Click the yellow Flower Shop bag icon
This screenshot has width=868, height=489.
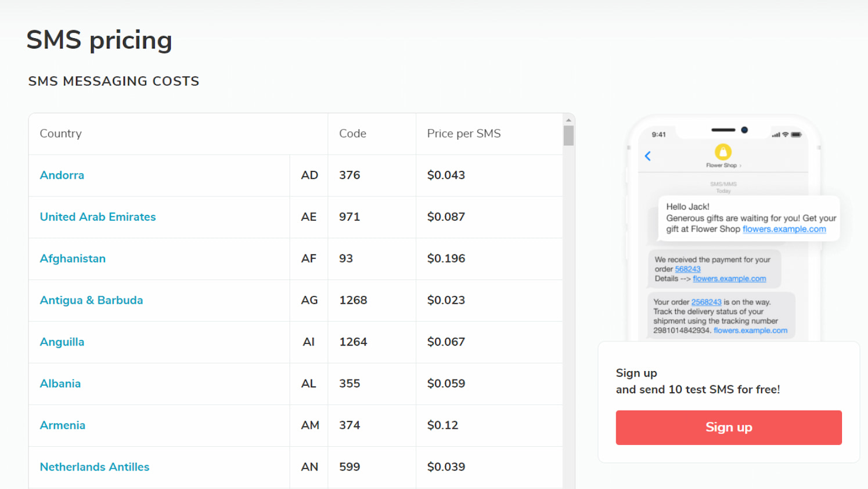[x=723, y=152]
